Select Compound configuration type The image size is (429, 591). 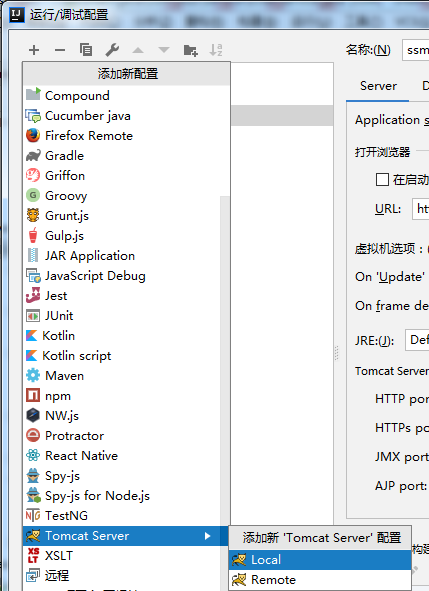pos(126,95)
